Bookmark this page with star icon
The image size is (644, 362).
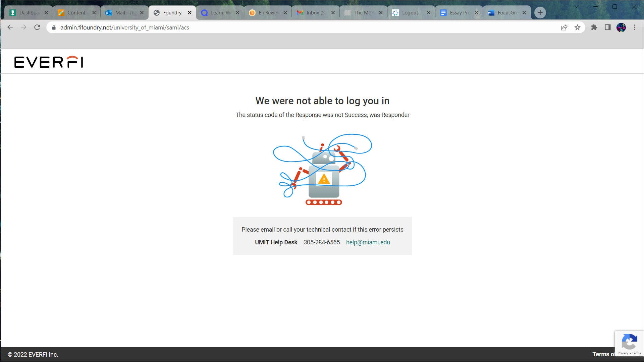click(577, 27)
